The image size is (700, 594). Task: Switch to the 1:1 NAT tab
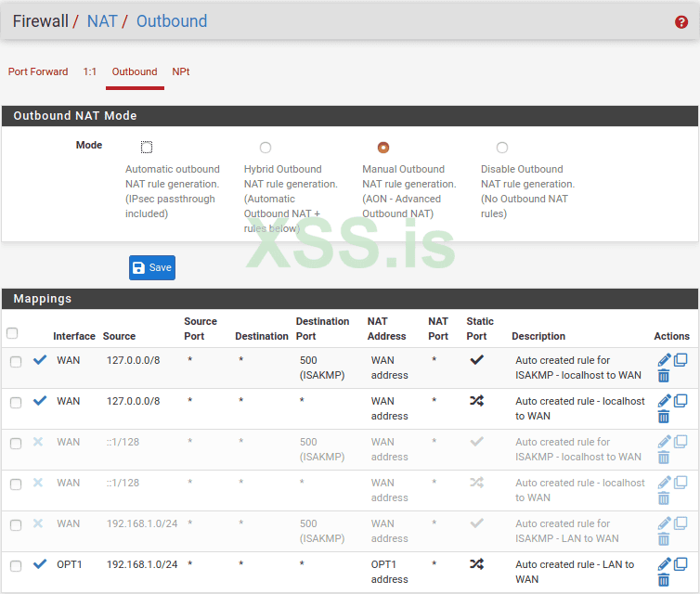pos(90,71)
